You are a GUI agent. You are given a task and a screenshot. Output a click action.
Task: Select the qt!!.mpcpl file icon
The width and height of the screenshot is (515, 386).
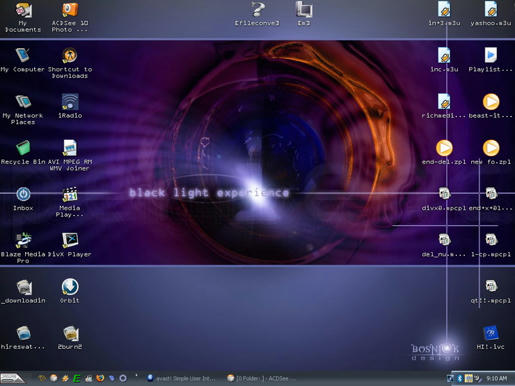(491, 291)
